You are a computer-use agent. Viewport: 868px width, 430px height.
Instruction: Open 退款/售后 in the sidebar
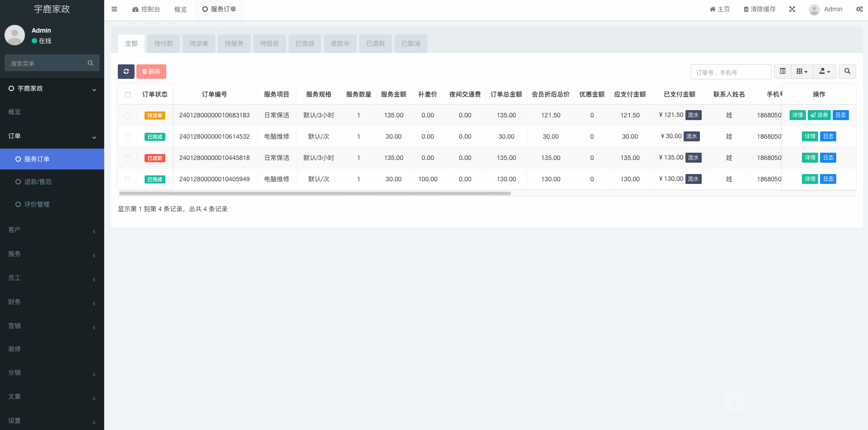[x=38, y=182]
